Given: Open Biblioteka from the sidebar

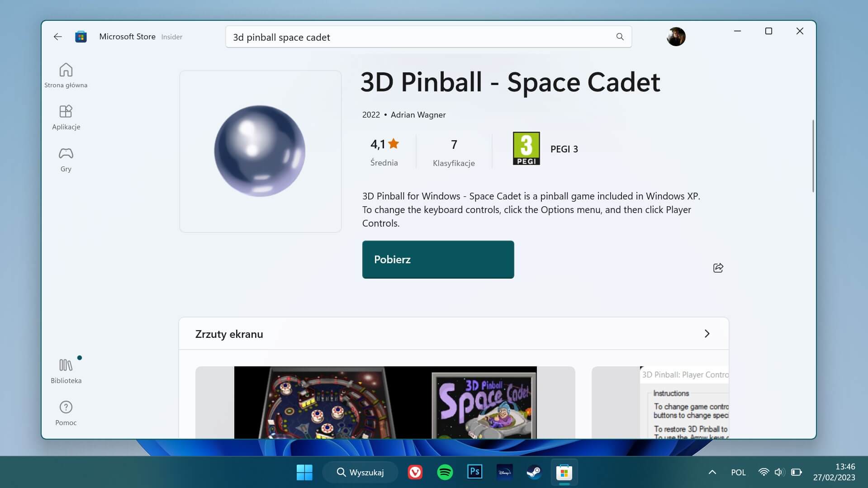Looking at the screenshot, I should pos(66,370).
